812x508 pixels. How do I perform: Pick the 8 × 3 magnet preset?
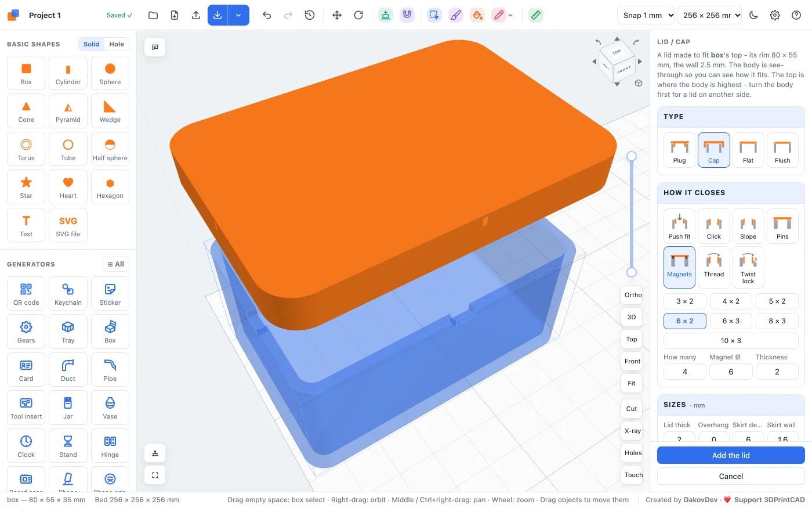[777, 321]
